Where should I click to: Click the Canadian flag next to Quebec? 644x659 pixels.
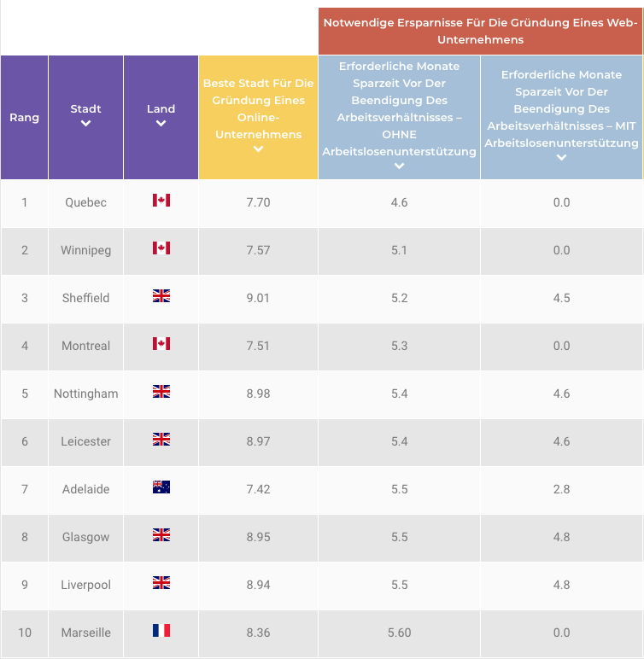(x=161, y=201)
